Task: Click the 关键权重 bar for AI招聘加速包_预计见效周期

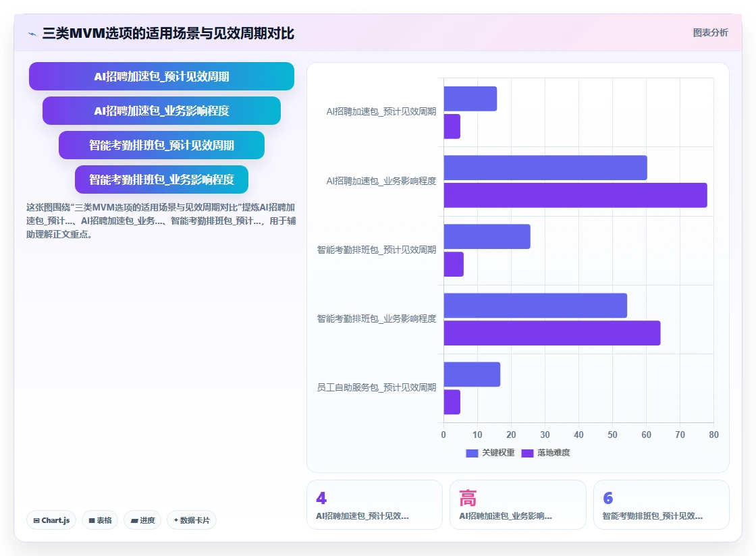Action: (x=470, y=99)
